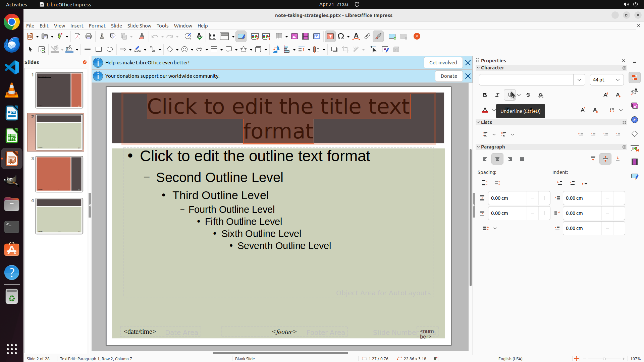The width and height of the screenshot is (644, 362).
Task: Enable Justified paragraph alignment
Action: [522, 159]
